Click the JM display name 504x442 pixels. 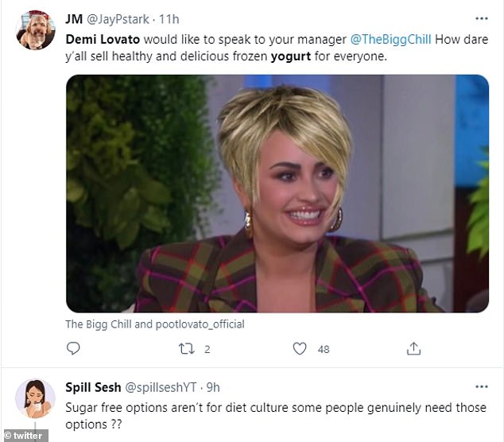tap(75, 18)
